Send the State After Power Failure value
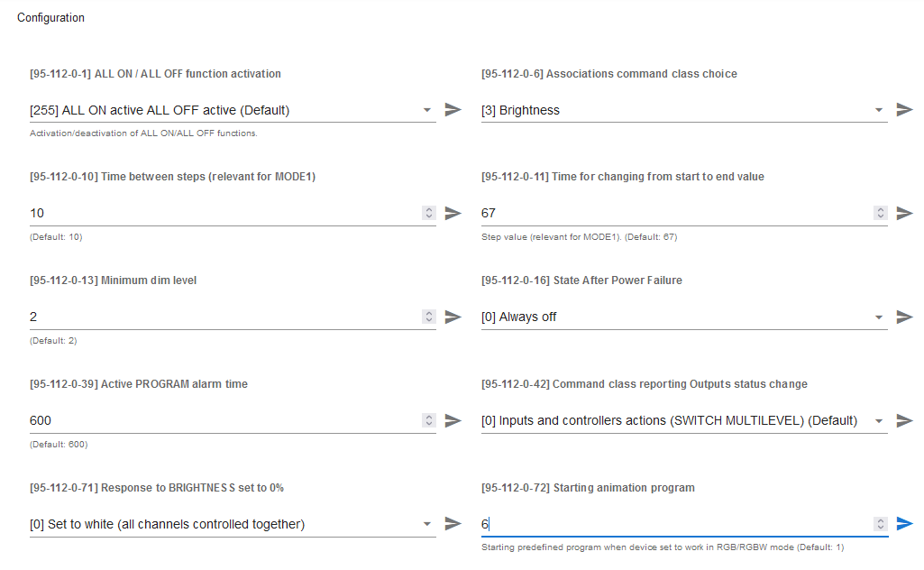924x570 pixels. pyautogui.click(x=904, y=317)
